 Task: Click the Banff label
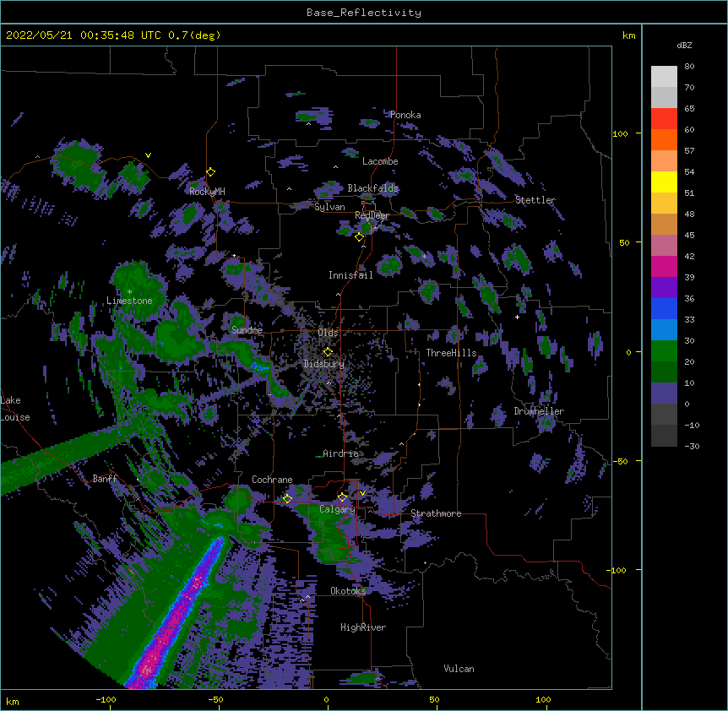pyautogui.click(x=105, y=479)
